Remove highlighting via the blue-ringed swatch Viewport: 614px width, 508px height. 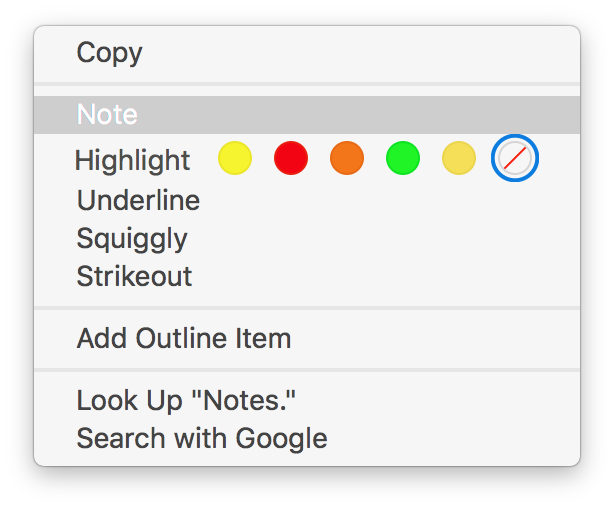pyautogui.click(x=515, y=158)
